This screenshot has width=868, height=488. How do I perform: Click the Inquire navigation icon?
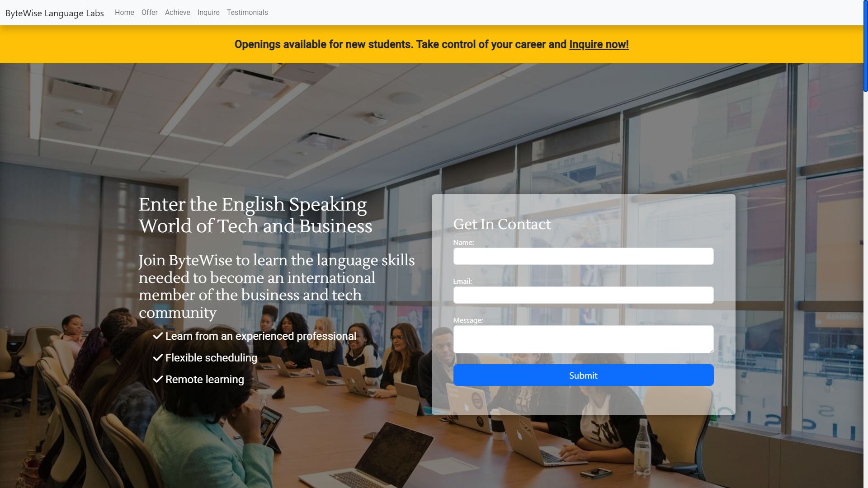click(208, 12)
